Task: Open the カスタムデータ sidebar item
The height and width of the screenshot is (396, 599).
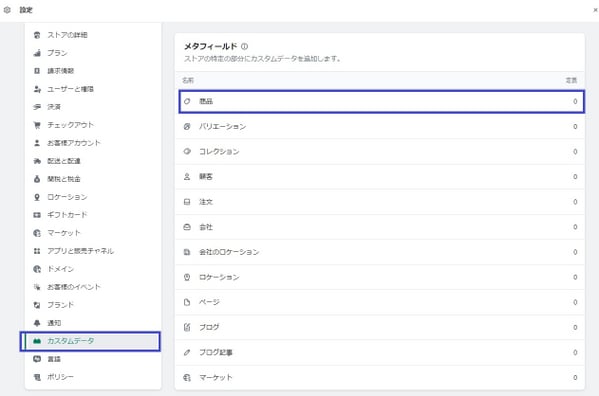Action: tap(91, 341)
